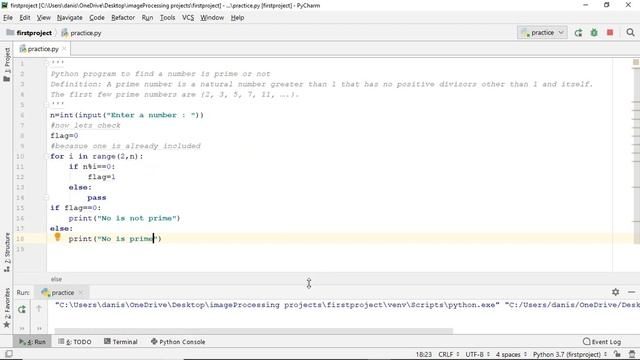Image resolution: width=640 pixels, height=360 pixels.
Task: Click on the 'flag=0' code line
Action: 64,136
